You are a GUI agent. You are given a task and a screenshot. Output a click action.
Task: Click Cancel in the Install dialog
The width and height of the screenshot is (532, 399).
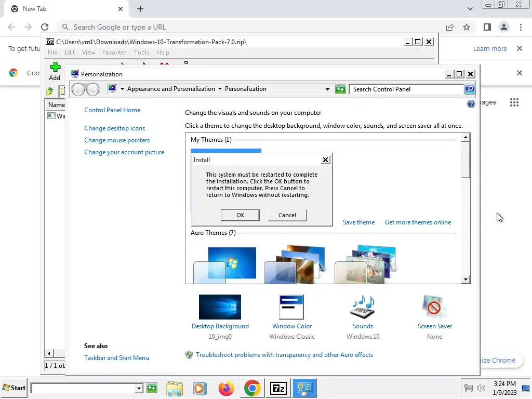[287, 215]
